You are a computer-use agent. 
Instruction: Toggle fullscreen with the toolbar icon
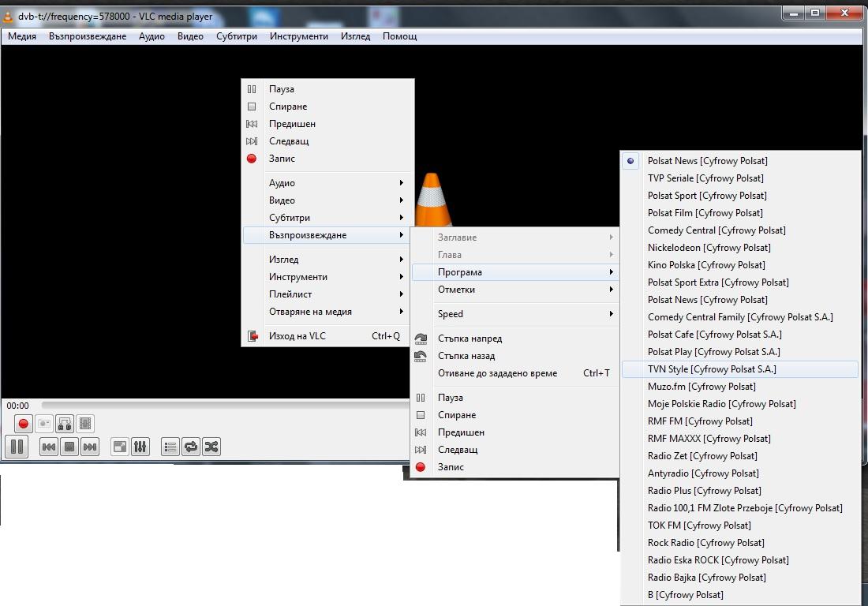tap(120, 447)
